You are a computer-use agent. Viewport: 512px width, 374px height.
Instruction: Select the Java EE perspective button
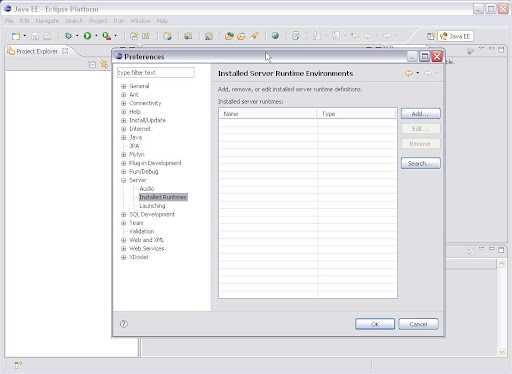(455, 36)
